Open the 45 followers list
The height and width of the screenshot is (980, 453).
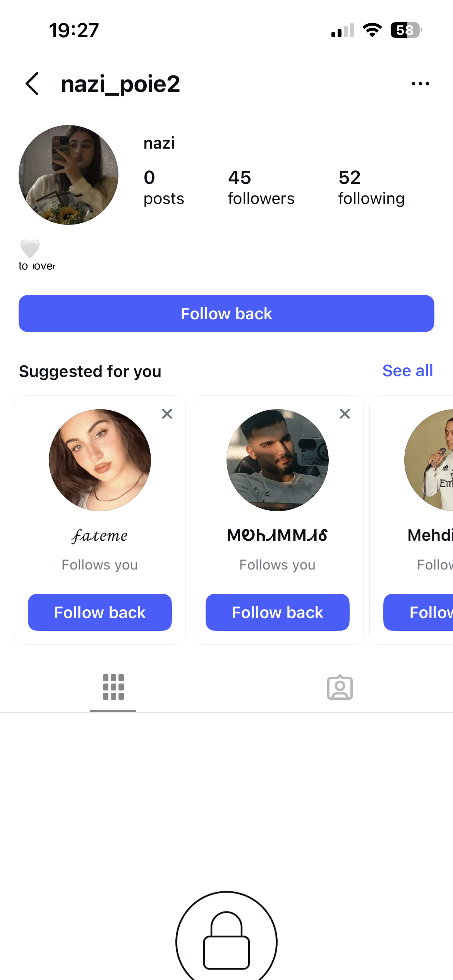261,188
